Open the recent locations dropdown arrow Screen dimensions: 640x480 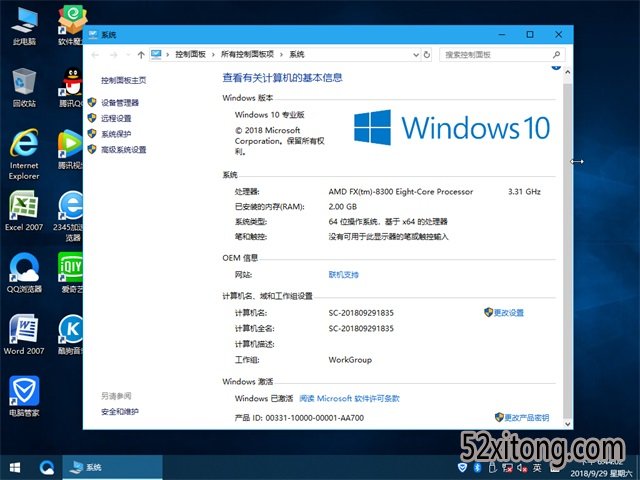tap(128, 55)
